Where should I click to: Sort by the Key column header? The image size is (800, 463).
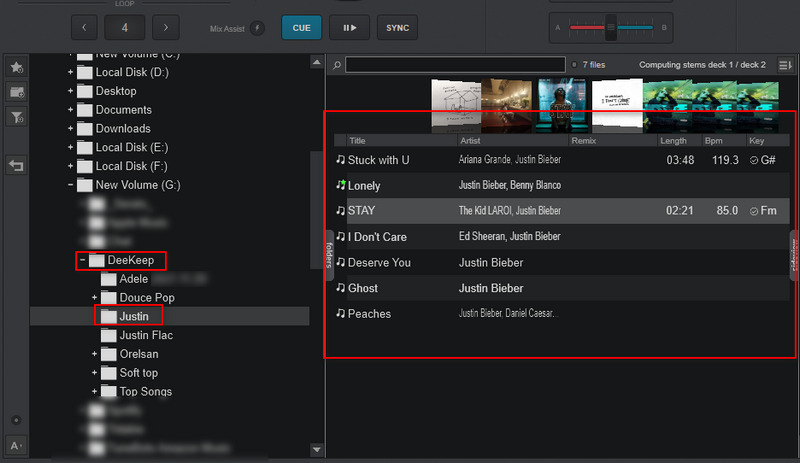[x=767, y=140]
